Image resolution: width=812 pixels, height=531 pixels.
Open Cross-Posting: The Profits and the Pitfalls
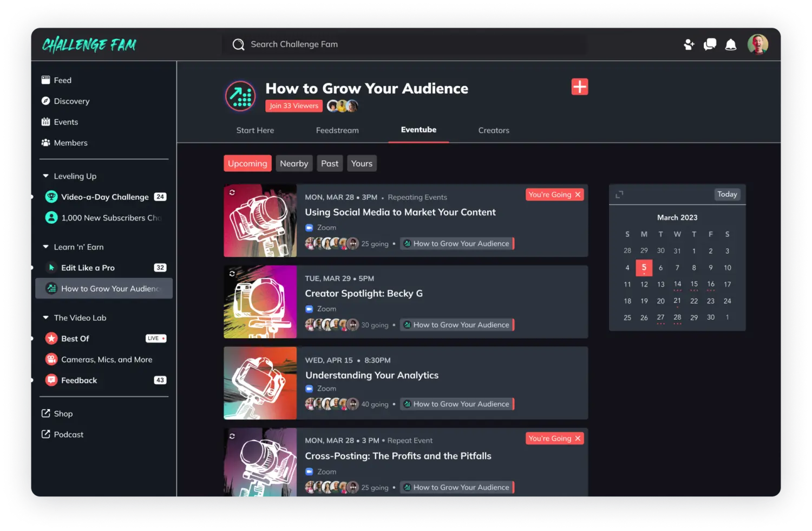click(x=398, y=456)
